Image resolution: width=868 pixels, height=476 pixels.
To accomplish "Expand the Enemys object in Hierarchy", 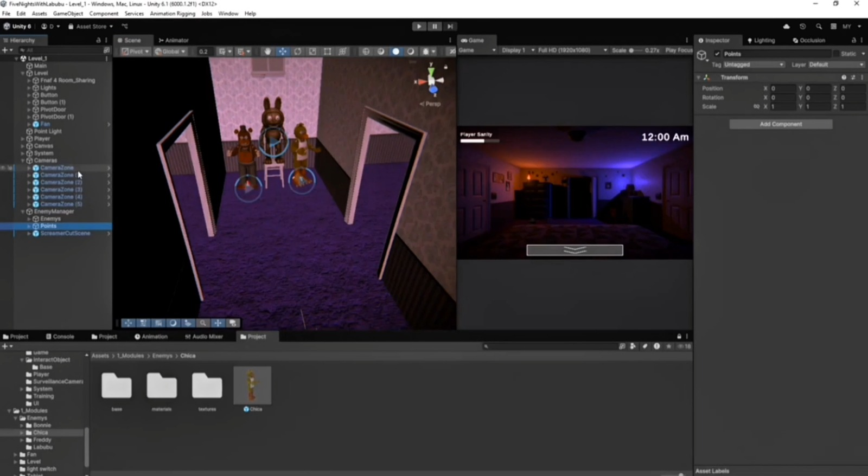I will (x=29, y=219).
